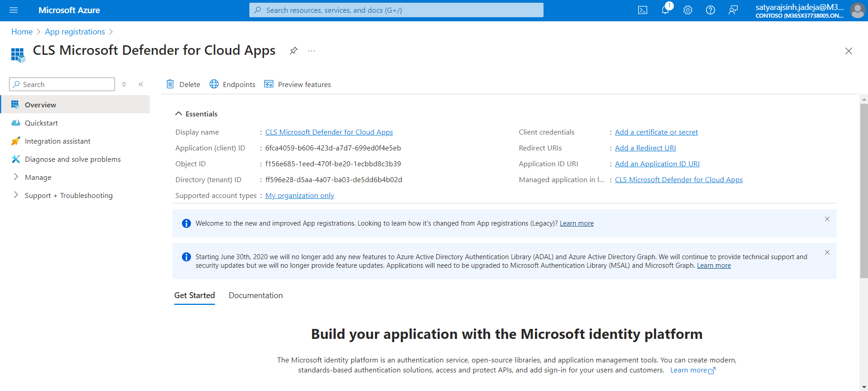The width and height of the screenshot is (868, 391).
Task: Switch to the Documentation tab
Action: point(256,295)
